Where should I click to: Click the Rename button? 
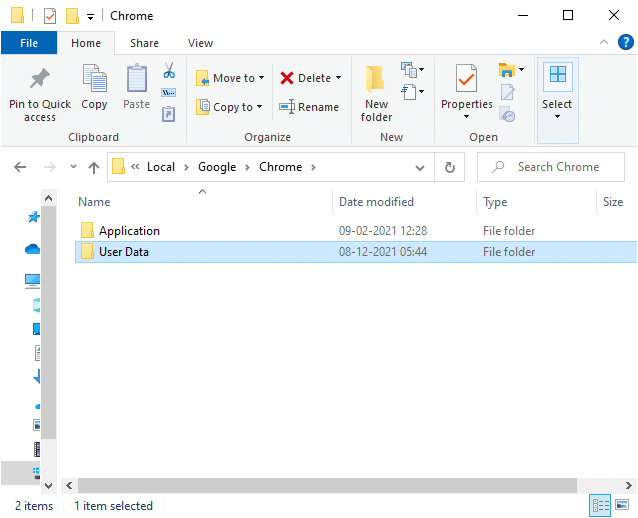pos(309,107)
